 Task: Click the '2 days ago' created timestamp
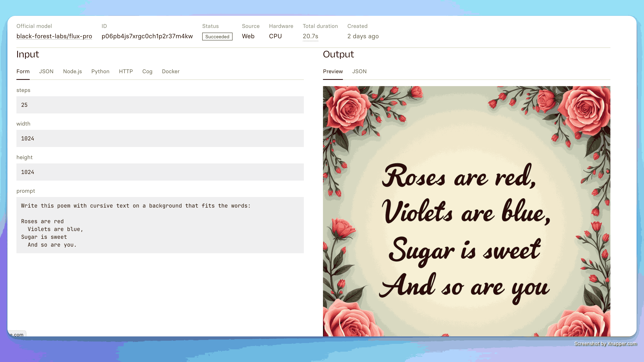click(x=363, y=36)
